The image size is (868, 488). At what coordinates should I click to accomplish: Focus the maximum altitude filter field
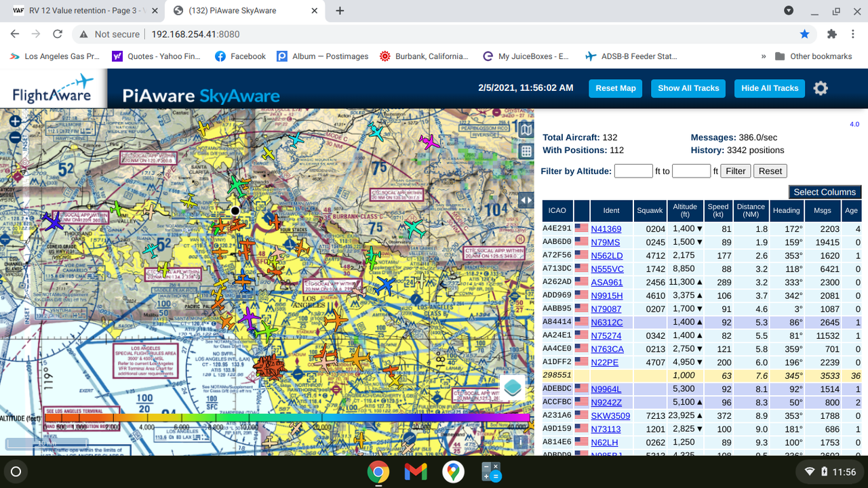[691, 171]
